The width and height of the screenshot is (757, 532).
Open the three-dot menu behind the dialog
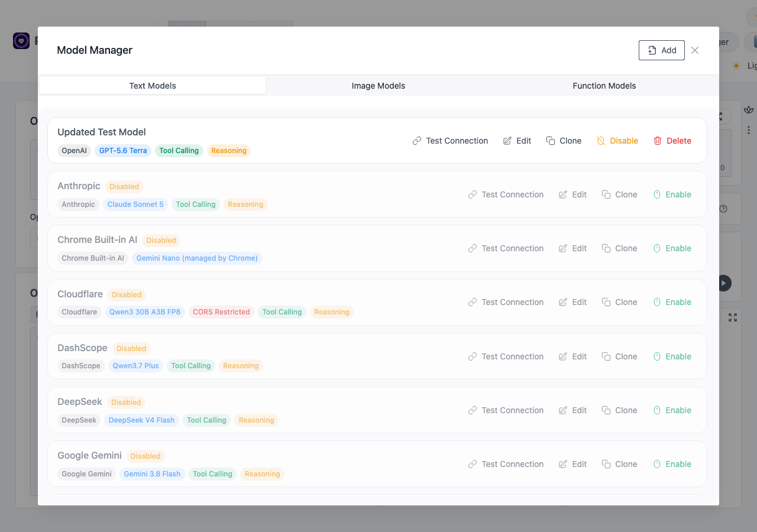pyautogui.click(x=749, y=130)
